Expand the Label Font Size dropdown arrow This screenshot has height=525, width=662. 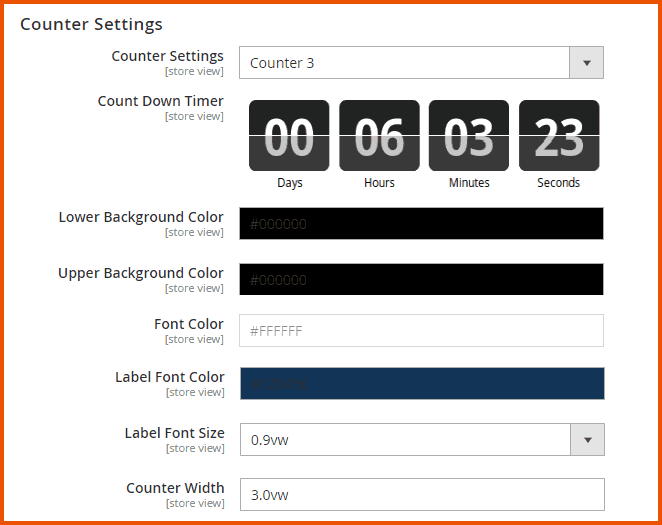586,439
